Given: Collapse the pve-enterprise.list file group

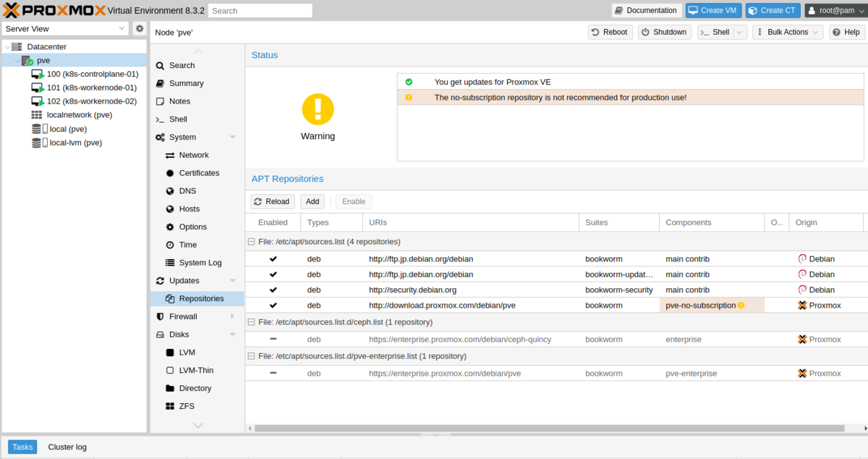Looking at the screenshot, I should click(x=251, y=356).
